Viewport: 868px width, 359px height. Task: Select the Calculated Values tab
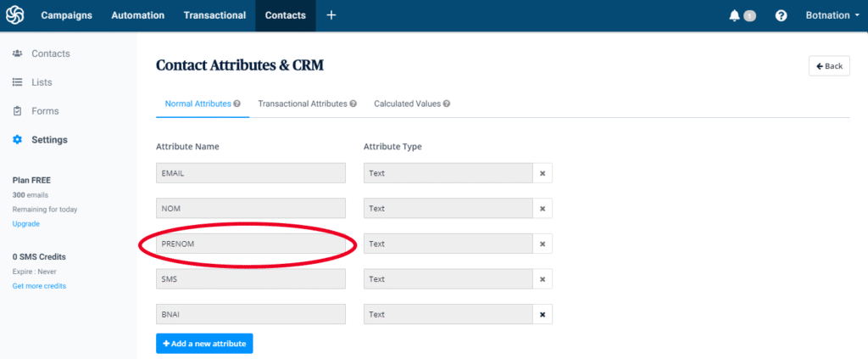(407, 104)
